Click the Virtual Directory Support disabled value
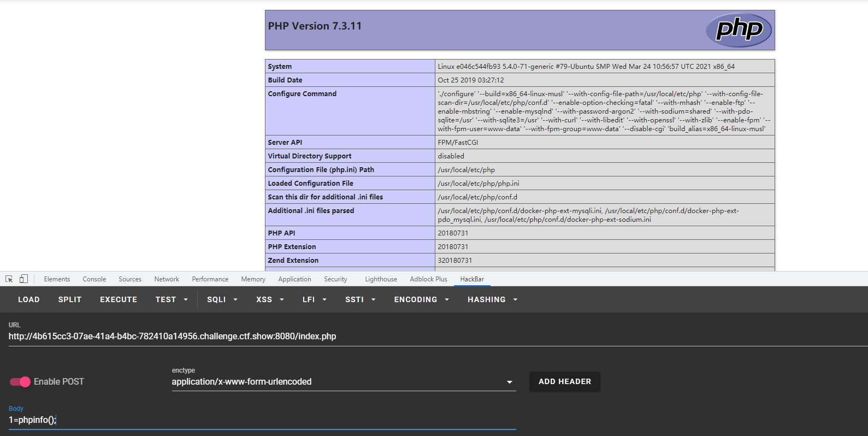The height and width of the screenshot is (436, 868). pos(451,156)
